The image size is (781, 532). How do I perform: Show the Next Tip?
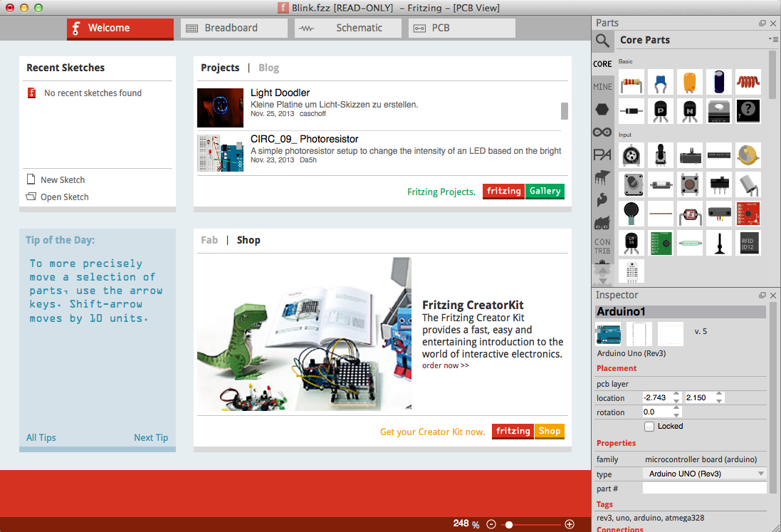point(151,437)
